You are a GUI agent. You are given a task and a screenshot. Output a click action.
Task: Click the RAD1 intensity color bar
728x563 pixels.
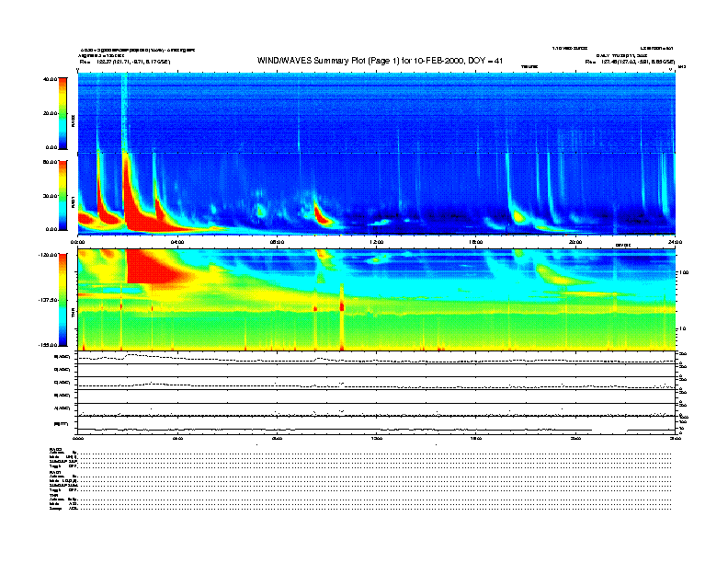click(x=63, y=195)
